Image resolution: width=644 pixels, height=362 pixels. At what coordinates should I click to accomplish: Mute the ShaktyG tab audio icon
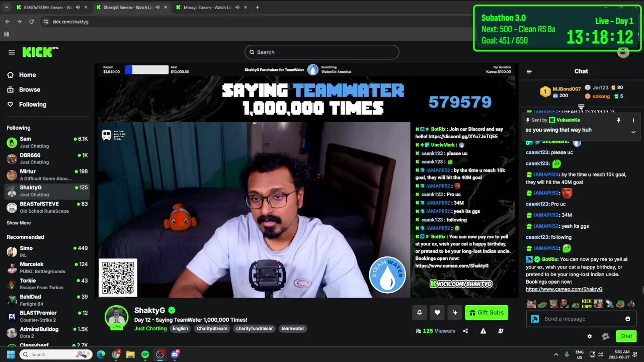157,8
